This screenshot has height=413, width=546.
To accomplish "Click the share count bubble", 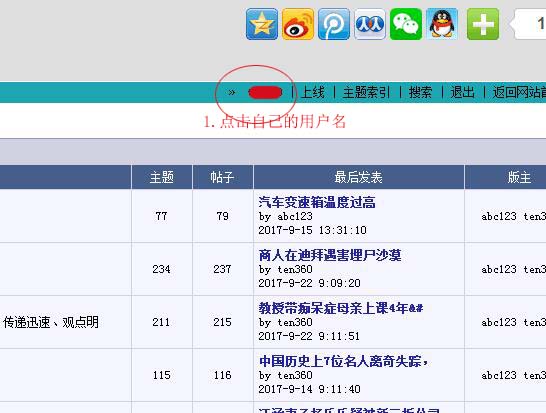I will tap(529, 24).
